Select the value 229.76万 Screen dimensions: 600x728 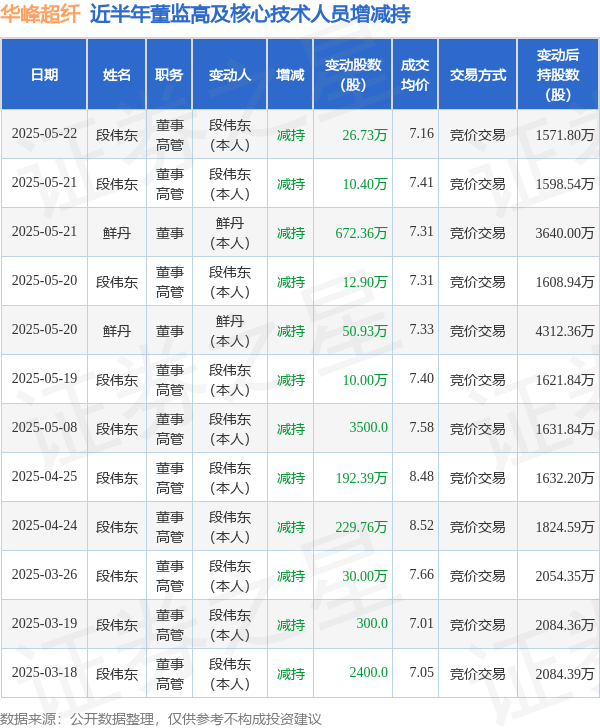click(361, 527)
